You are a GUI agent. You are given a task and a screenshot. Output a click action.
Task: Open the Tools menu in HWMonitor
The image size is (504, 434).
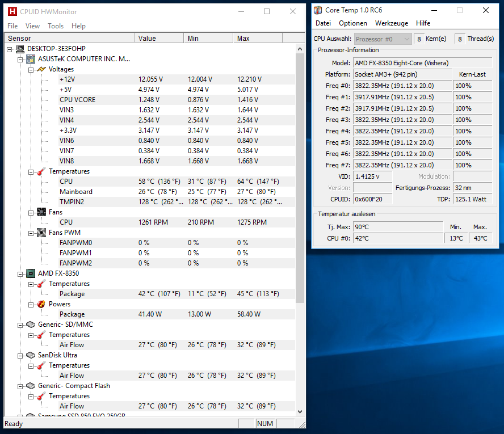56,26
